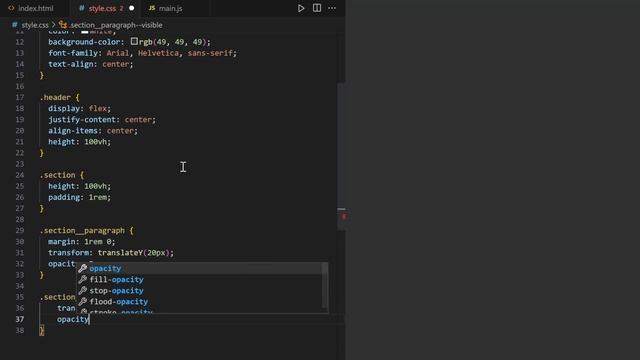Click the .section__paragraph--visible breadcrumb
This screenshot has width=640, height=360.
[x=116, y=25]
